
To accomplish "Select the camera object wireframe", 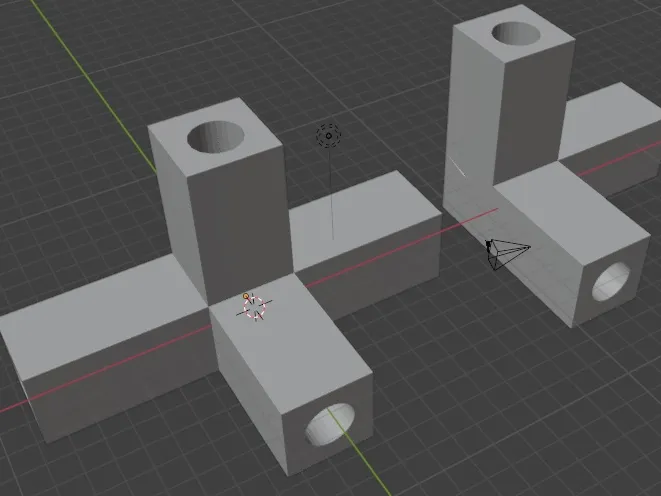I will click(508, 253).
